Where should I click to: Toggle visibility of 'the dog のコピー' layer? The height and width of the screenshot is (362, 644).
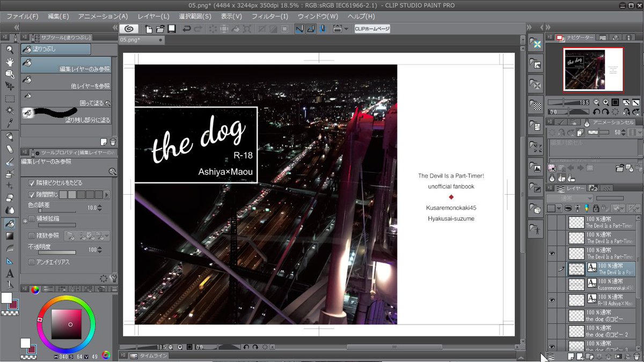coord(552,316)
